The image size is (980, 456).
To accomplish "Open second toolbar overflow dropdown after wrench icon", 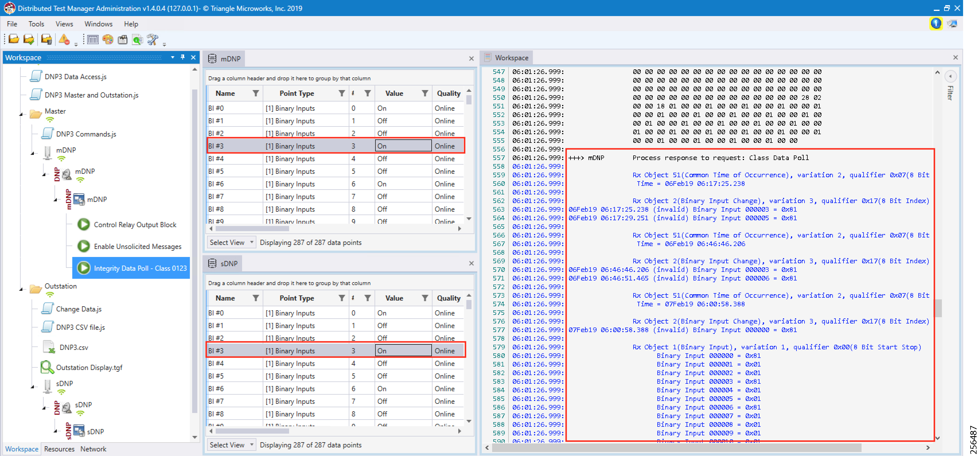I will (x=164, y=44).
